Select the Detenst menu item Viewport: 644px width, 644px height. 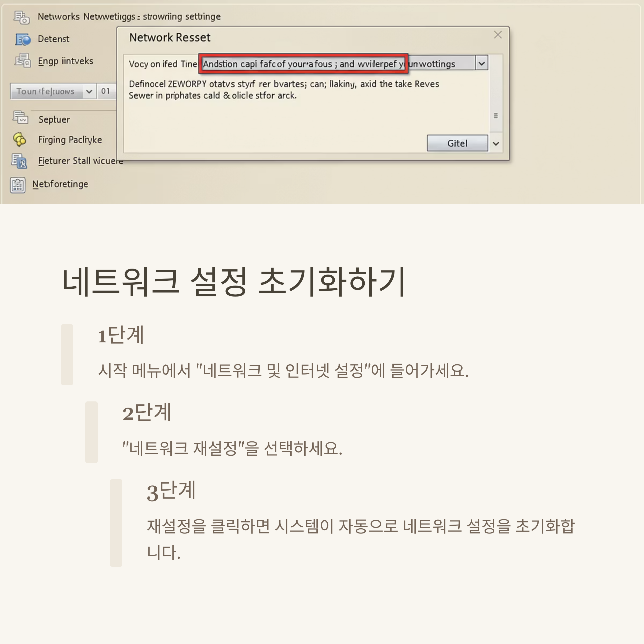tap(53, 39)
